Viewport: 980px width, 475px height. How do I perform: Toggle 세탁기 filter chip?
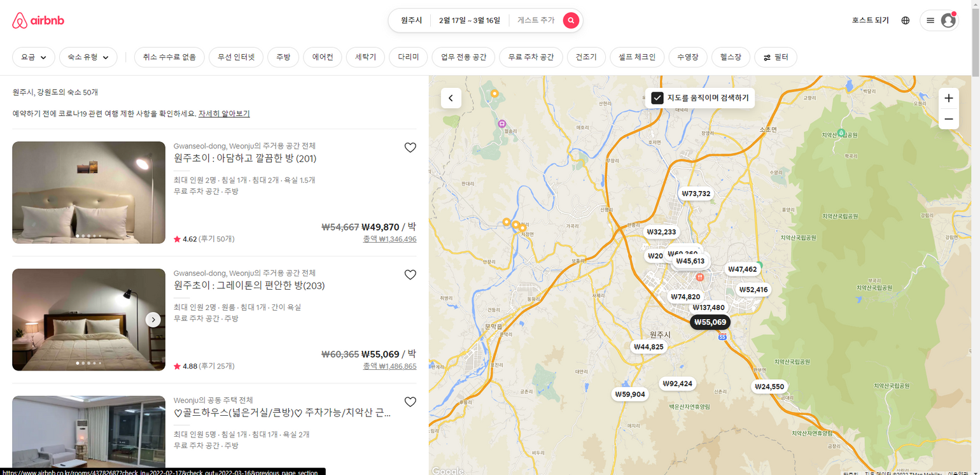tap(365, 57)
